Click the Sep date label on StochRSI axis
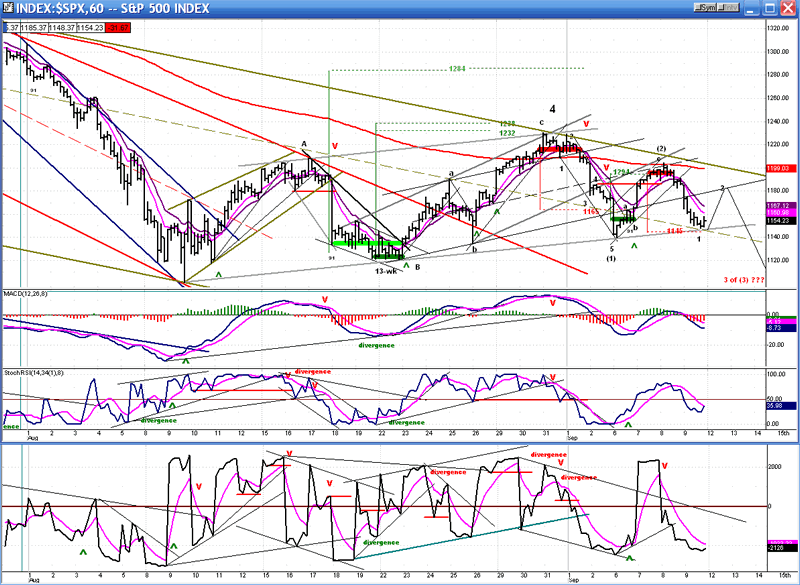The image size is (800, 585). [x=571, y=438]
